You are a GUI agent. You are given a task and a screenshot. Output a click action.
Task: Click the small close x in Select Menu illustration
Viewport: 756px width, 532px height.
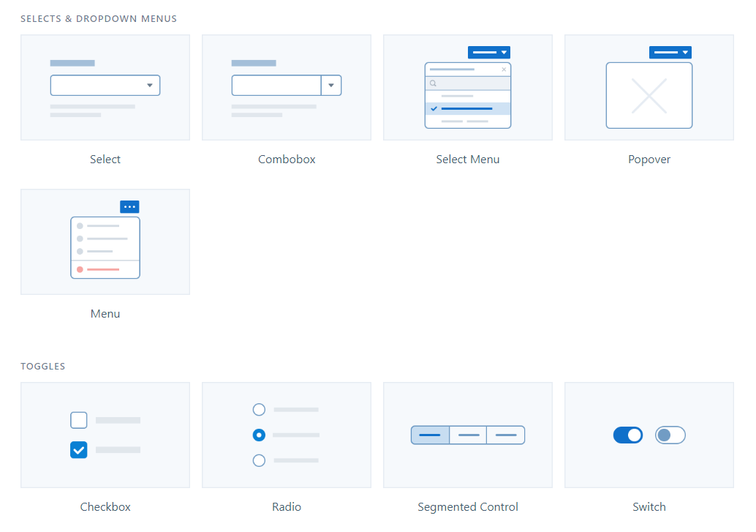(x=503, y=70)
